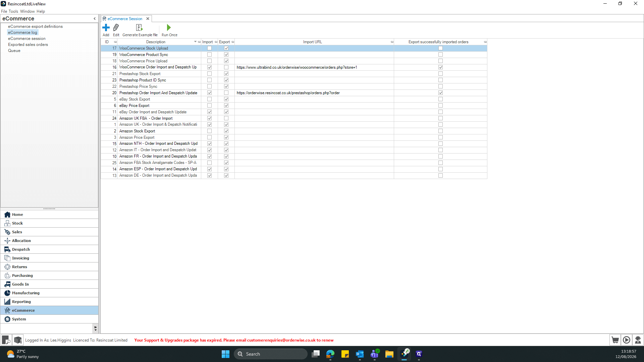The height and width of the screenshot is (362, 644).
Task: Click pin icon on Export column header
Action: (x=232, y=42)
